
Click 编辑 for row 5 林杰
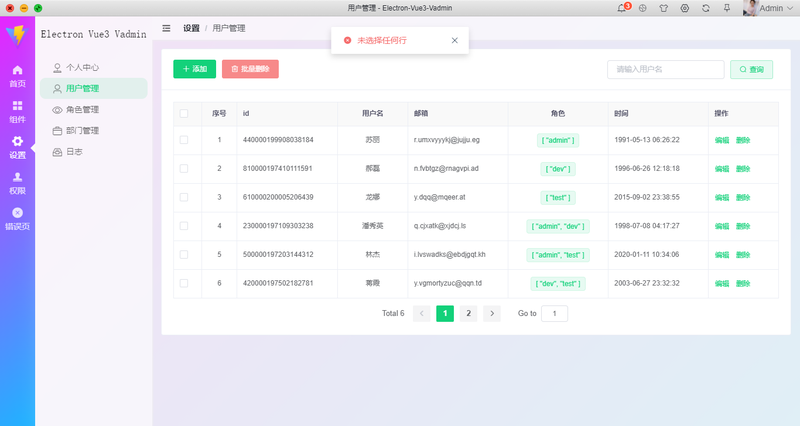pos(722,255)
